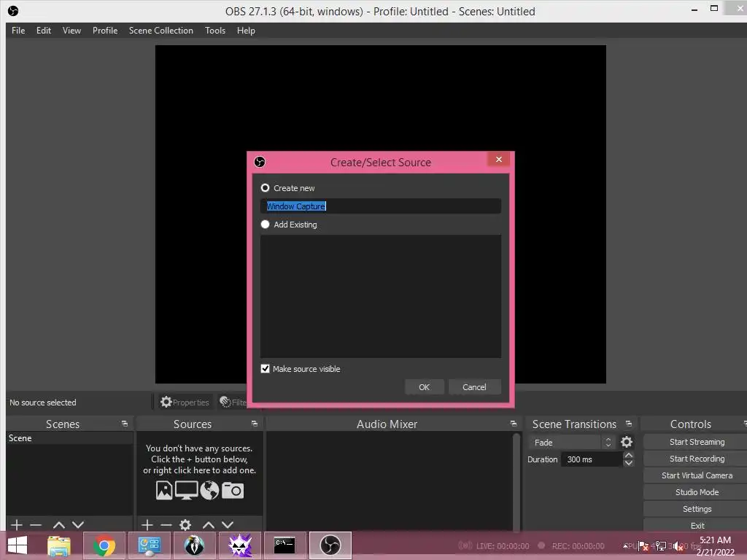Click the volume icon in system tray
Viewport: 747px width, 560px height.
tap(678, 547)
